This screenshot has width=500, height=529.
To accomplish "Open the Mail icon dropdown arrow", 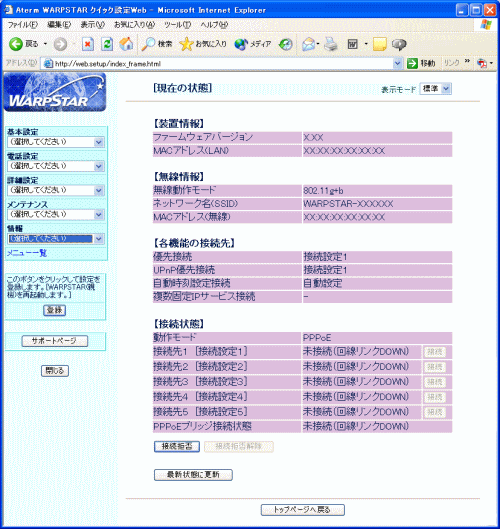I will coord(318,44).
